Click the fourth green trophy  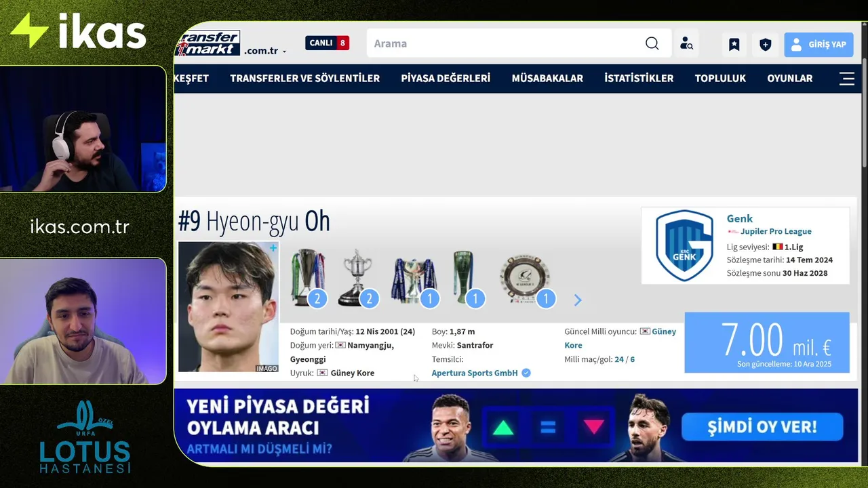(x=466, y=278)
